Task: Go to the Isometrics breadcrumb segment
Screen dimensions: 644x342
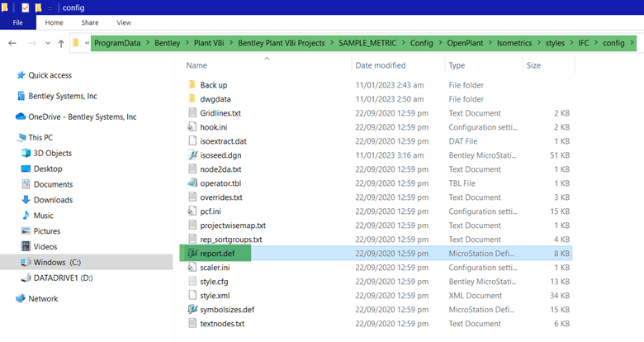Action: pyautogui.click(x=514, y=43)
